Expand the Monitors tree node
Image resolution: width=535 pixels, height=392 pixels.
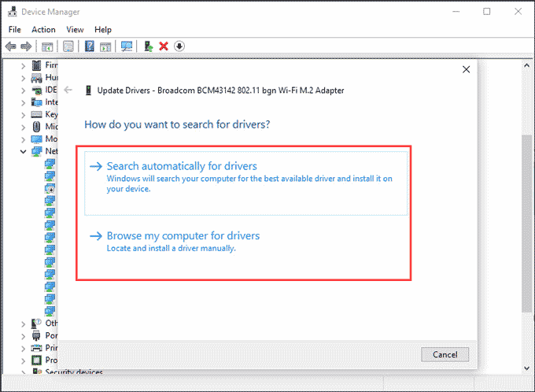click(x=23, y=139)
